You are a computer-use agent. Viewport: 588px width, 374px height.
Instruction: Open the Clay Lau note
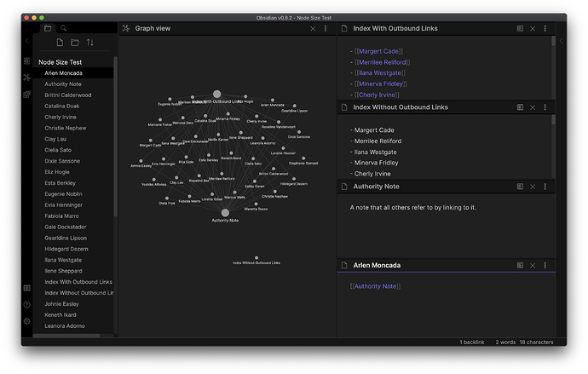(55, 139)
